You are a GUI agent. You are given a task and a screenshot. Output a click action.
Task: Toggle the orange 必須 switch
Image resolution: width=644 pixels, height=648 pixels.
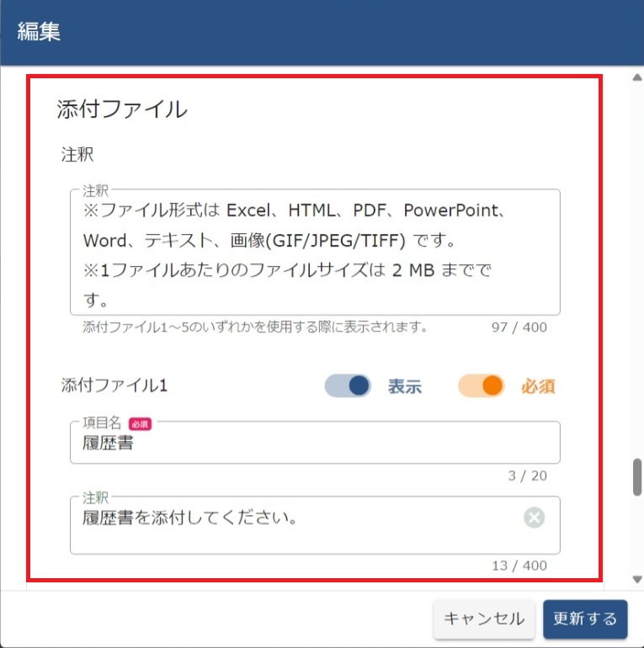click(481, 386)
